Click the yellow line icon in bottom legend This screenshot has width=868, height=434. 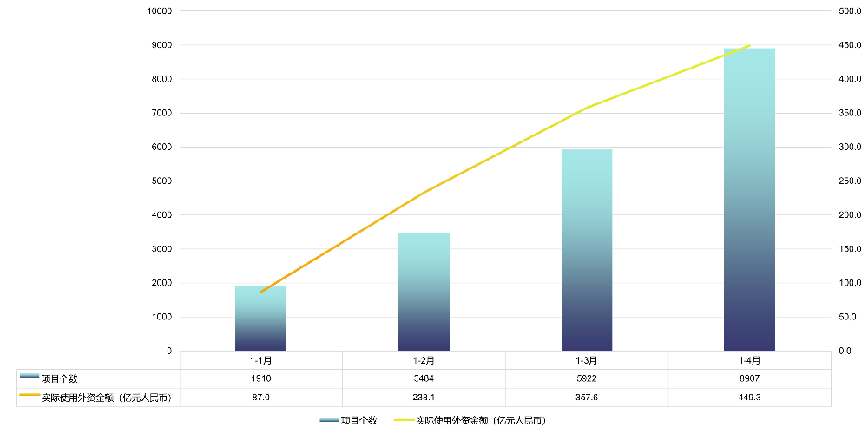pyautogui.click(x=404, y=420)
